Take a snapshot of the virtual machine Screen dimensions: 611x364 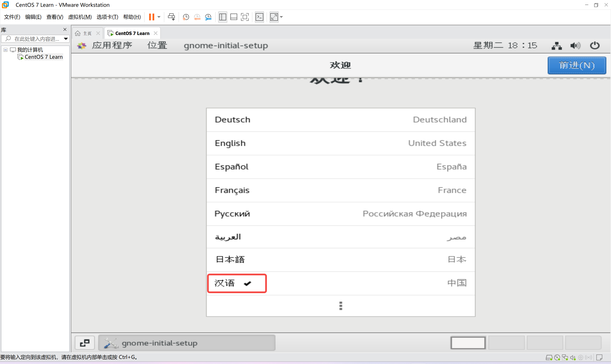coord(186,17)
